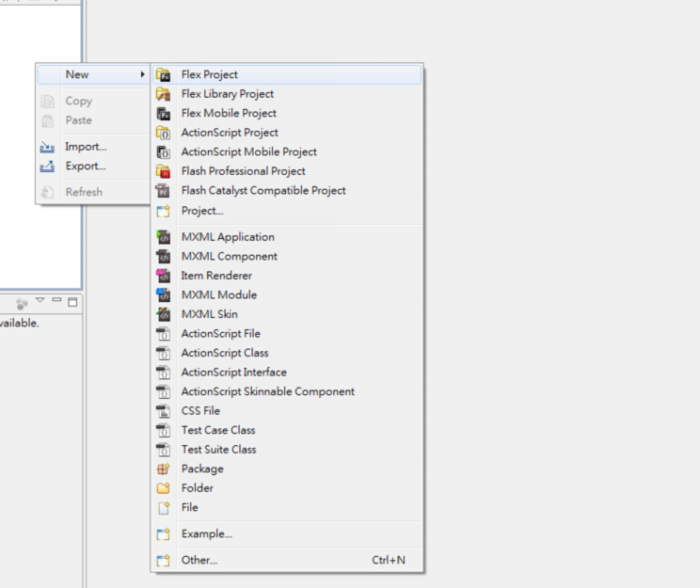The image size is (700, 588).
Task: Open Example... from the submenu
Action: [287, 534]
